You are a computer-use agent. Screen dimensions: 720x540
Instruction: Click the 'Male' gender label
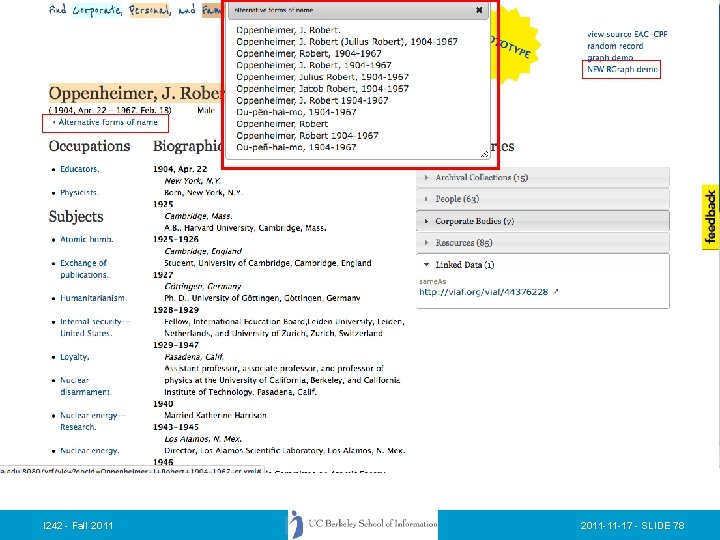pos(206,110)
